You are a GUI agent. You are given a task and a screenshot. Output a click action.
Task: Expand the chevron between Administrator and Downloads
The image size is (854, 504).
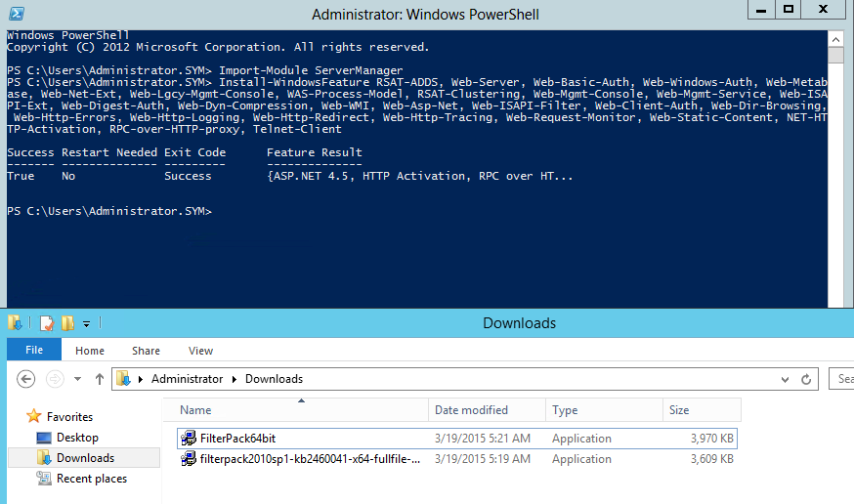235,379
